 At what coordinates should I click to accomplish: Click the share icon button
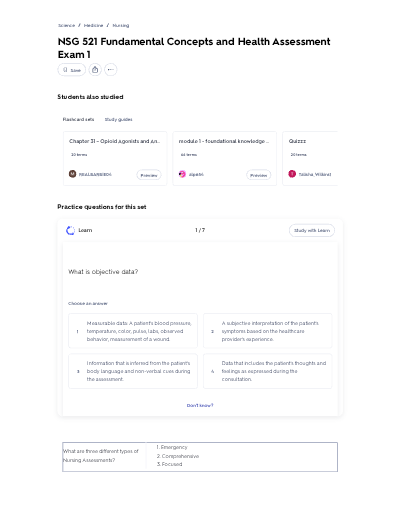[95, 70]
